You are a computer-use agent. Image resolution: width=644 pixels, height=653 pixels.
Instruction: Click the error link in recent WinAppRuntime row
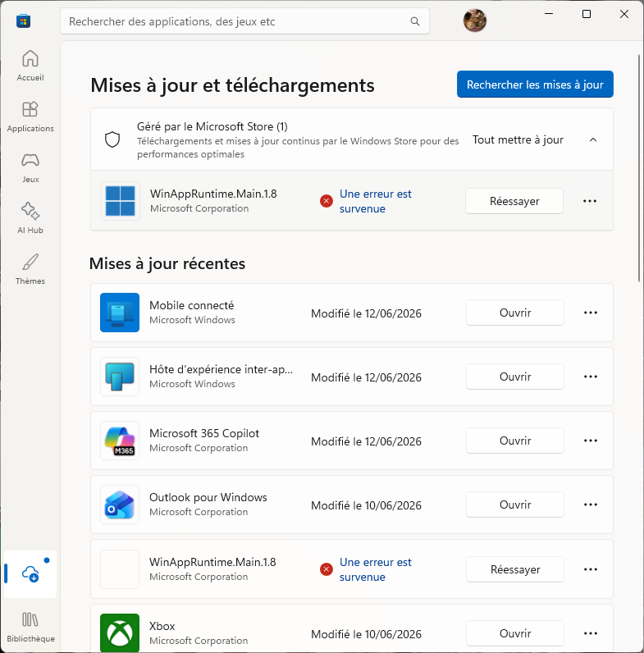[x=375, y=569]
